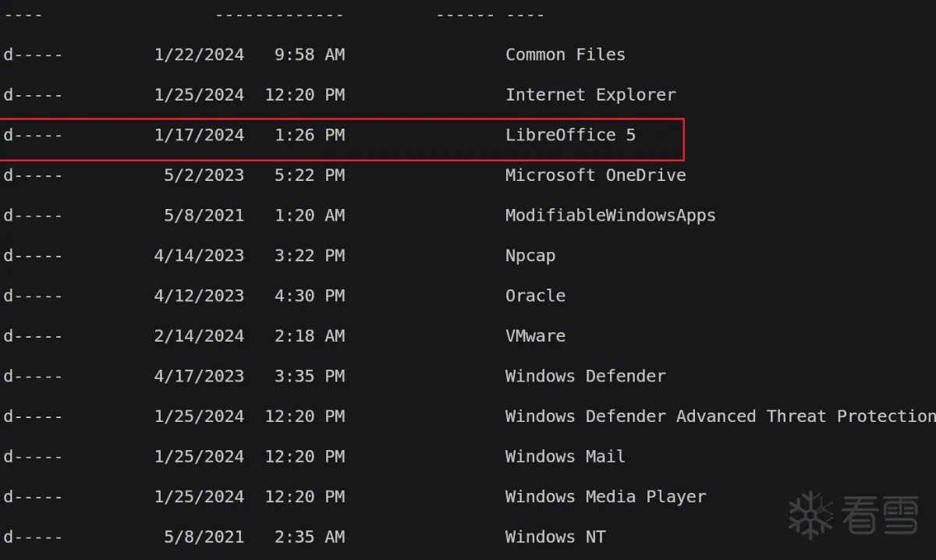Click the Windows Media Player directory
Screen dimensions: 936x560
pyautogui.click(x=605, y=497)
